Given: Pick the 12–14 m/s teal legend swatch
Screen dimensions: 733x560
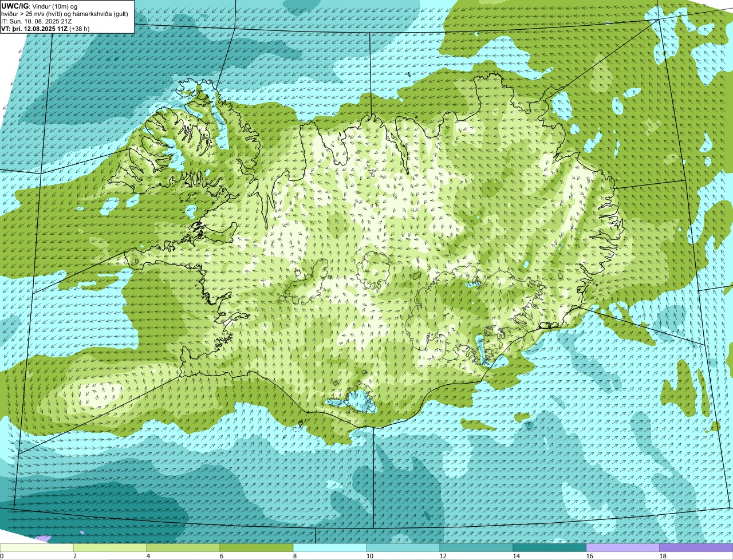Looking at the screenshot, I should click(476, 548).
